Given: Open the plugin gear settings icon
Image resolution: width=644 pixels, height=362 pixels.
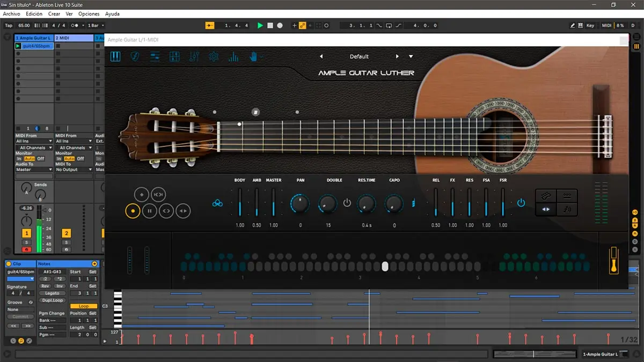Looking at the screenshot, I should 214,56.
